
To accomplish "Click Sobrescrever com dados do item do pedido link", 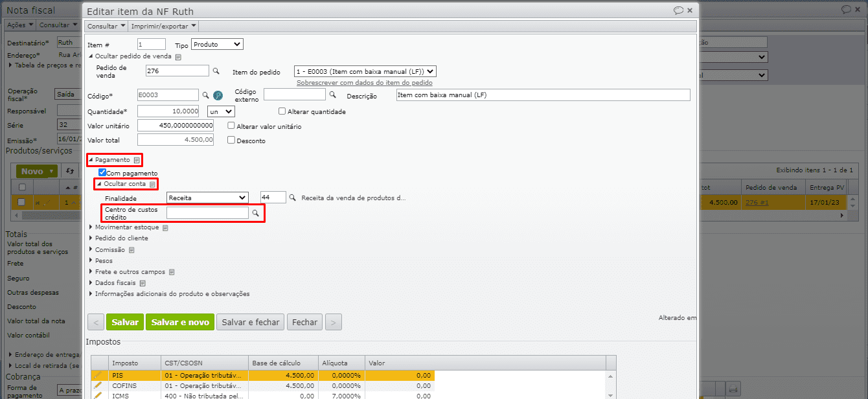I will pyautogui.click(x=365, y=83).
